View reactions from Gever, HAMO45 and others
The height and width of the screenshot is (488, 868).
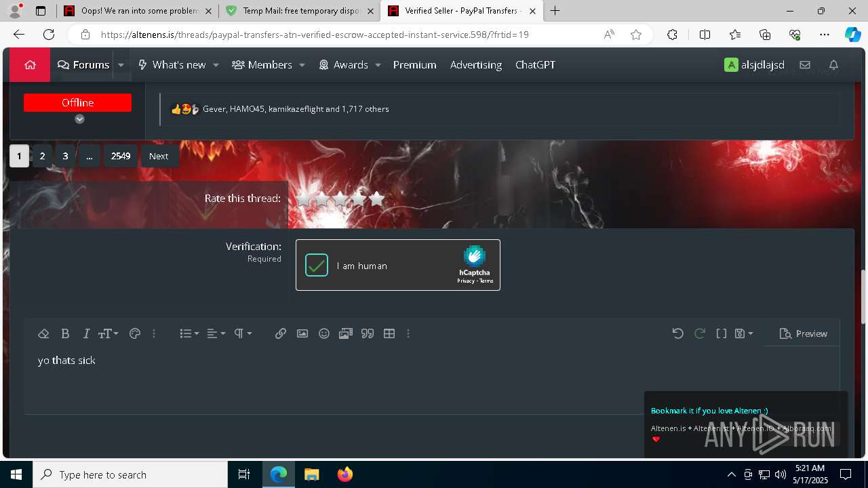point(296,109)
